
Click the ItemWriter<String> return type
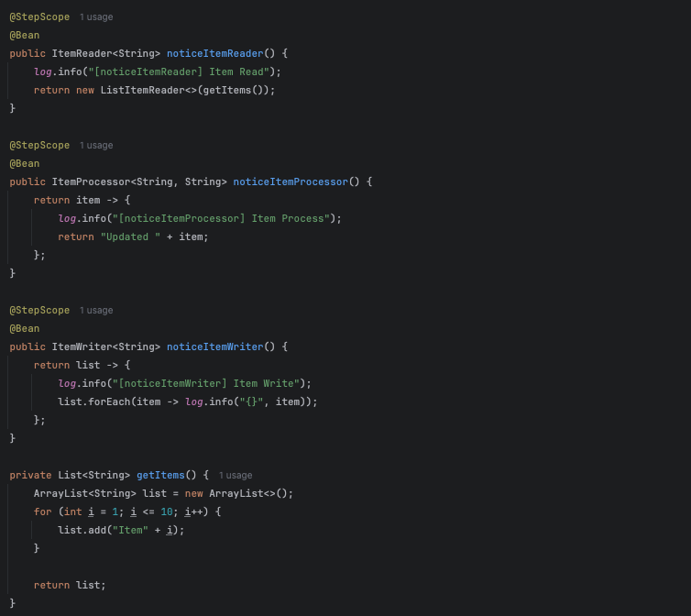[106, 347]
